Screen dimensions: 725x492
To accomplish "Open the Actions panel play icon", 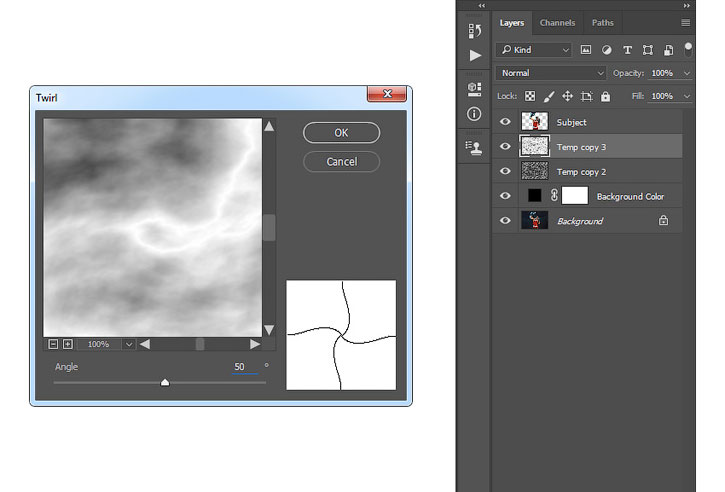I will 475,55.
